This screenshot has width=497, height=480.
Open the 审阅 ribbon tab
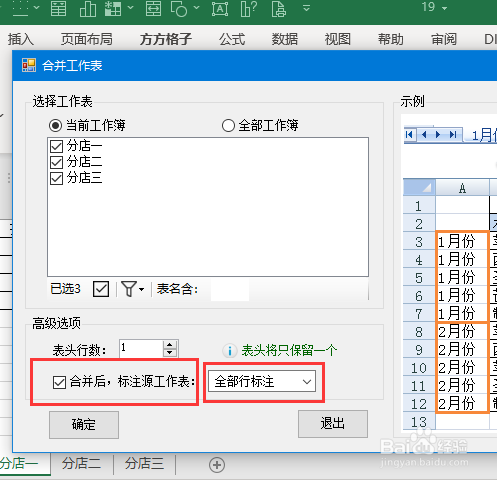pyautogui.click(x=444, y=39)
